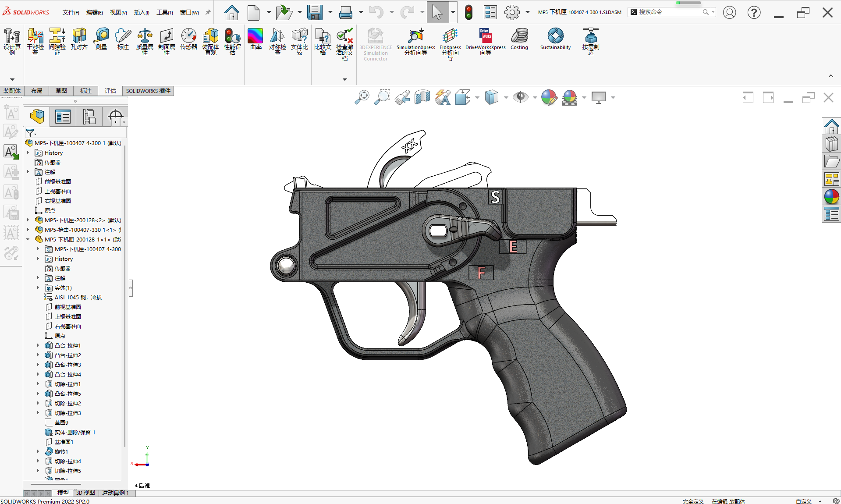Switch to the PropertyManager tab
The image size is (841, 504).
(x=63, y=117)
